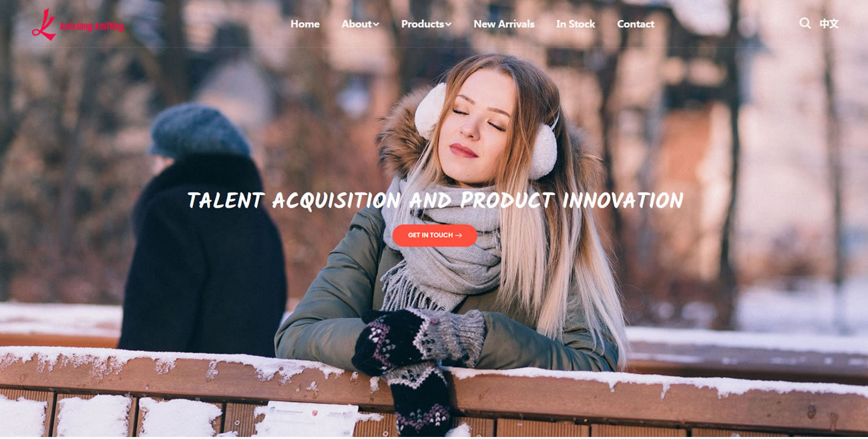
Task: Open the Contact page
Action: click(636, 24)
